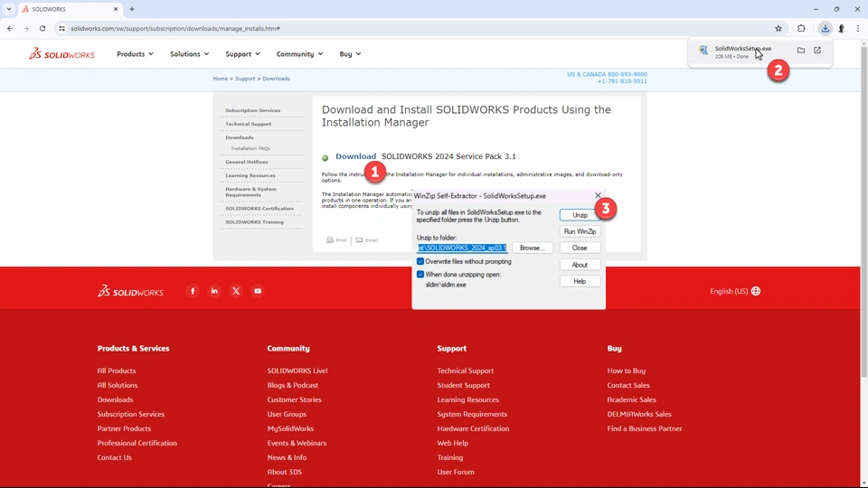Click the Unzip to folder path field
This screenshot has height=488, width=868.
[462, 248]
